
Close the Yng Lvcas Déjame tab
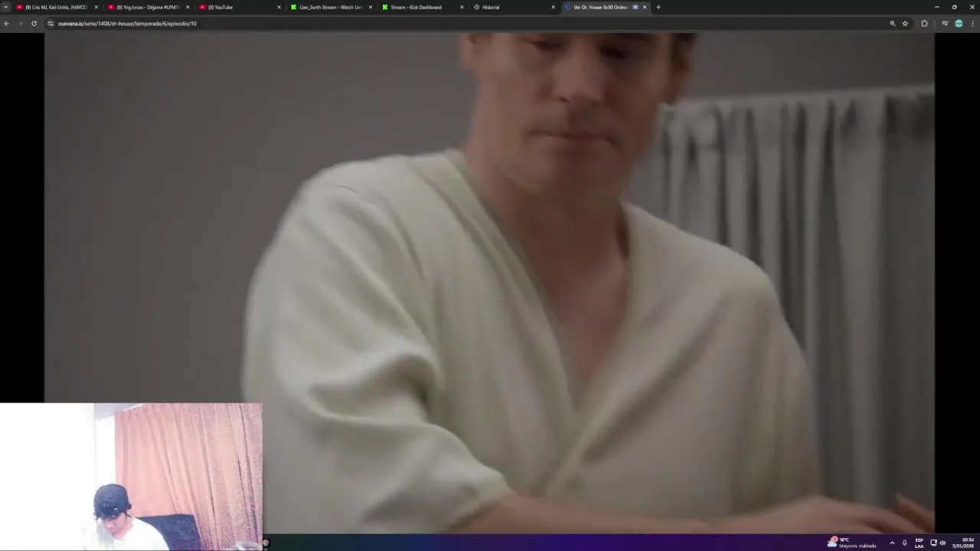pyautogui.click(x=188, y=7)
